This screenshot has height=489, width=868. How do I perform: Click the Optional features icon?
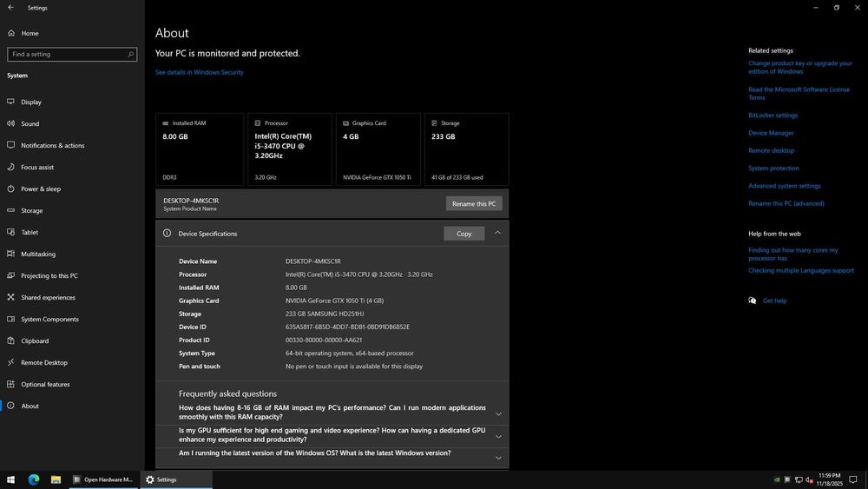[x=10, y=384]
